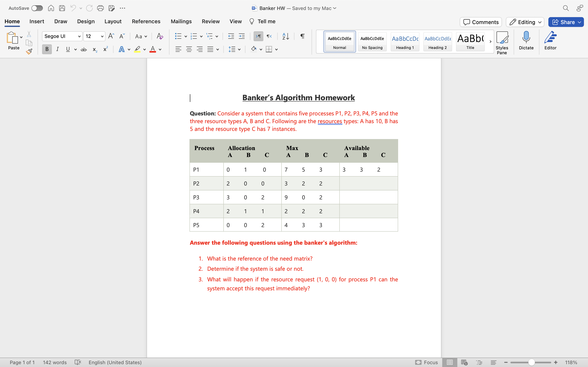Viewport: 588px width, 367px height.
Task: Switch to the References tab
Action: pos(146,21)
